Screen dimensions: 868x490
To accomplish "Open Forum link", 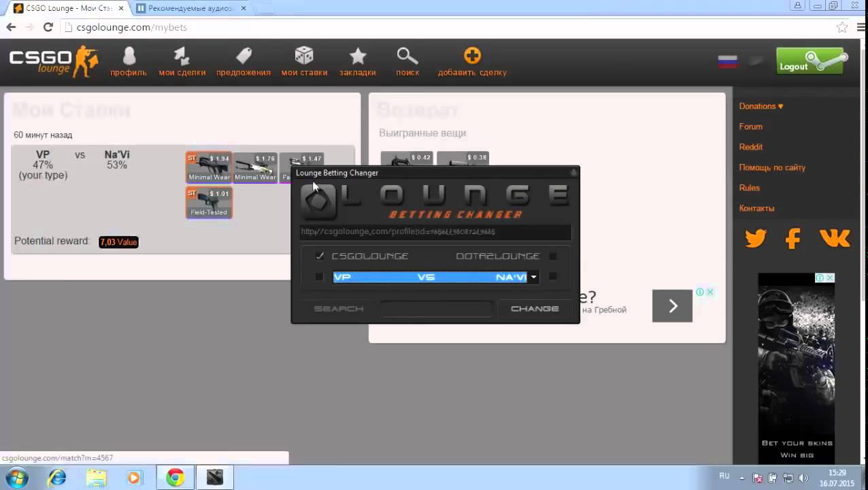I will coord(751,127).
